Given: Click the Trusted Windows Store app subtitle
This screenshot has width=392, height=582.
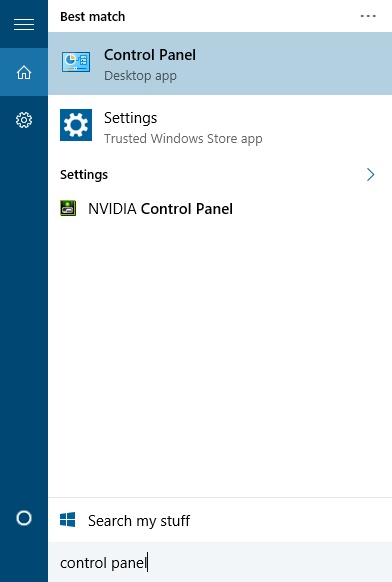Looking at the screenshot, I should [183, 138].
